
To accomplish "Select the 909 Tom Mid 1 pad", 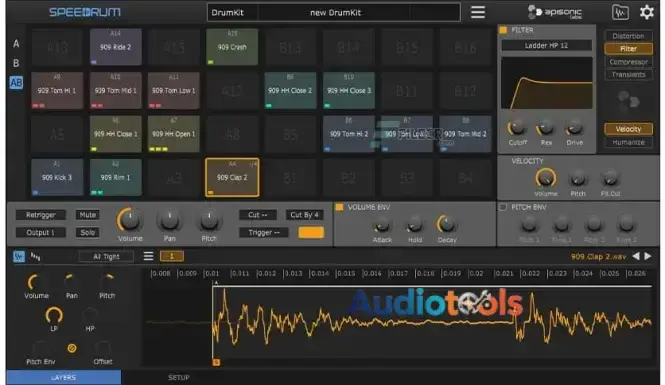I will coord(115,90).
